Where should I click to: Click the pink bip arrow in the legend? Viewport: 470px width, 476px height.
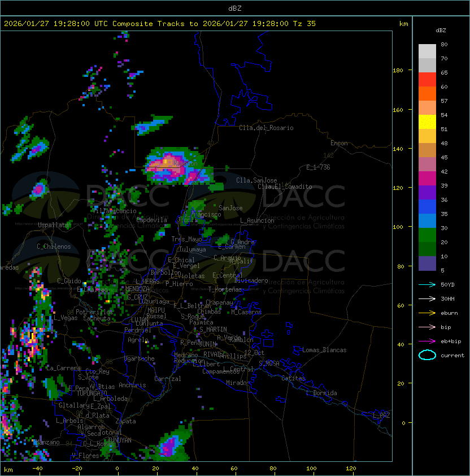[x=427, y=327]
